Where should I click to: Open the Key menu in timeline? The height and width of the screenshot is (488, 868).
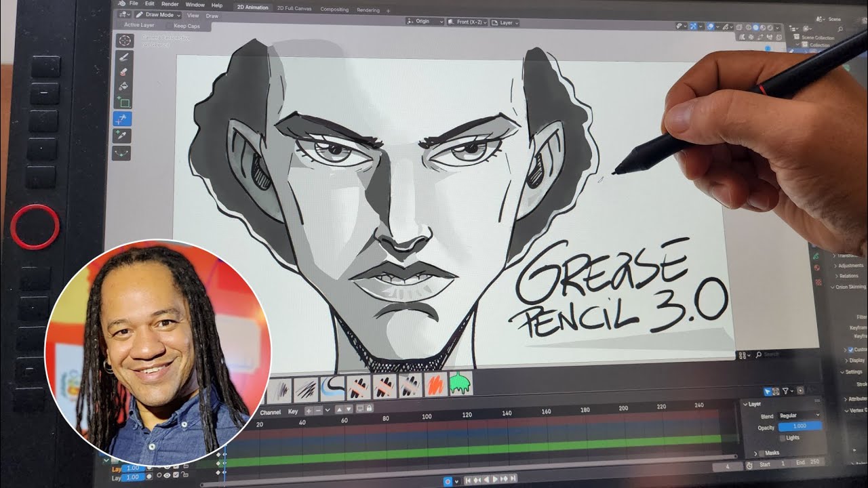click(293, 411)
